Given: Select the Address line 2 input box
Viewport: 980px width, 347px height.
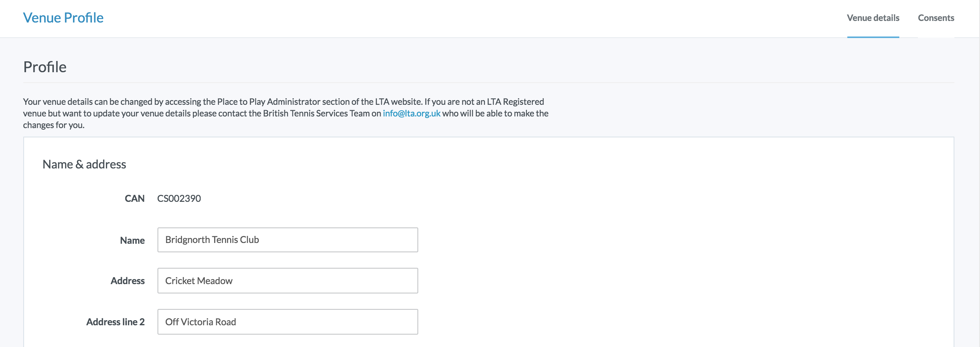Looking at the screenshot, I should (287, 322).
